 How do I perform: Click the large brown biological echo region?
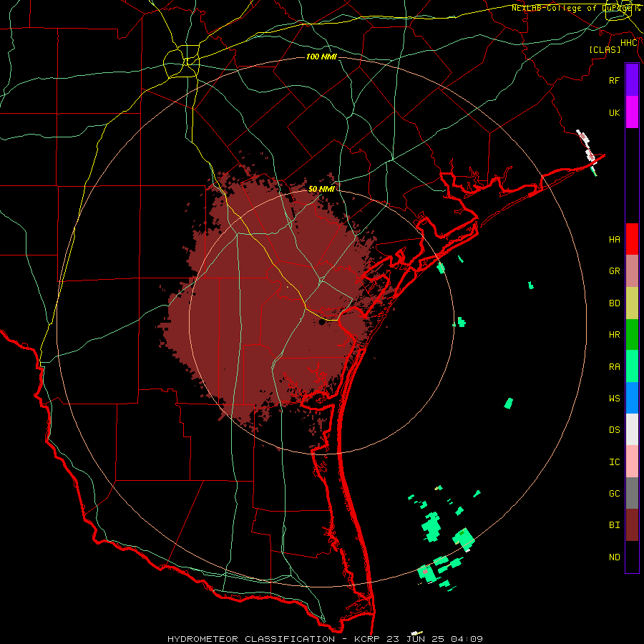(x=271, y=304)
